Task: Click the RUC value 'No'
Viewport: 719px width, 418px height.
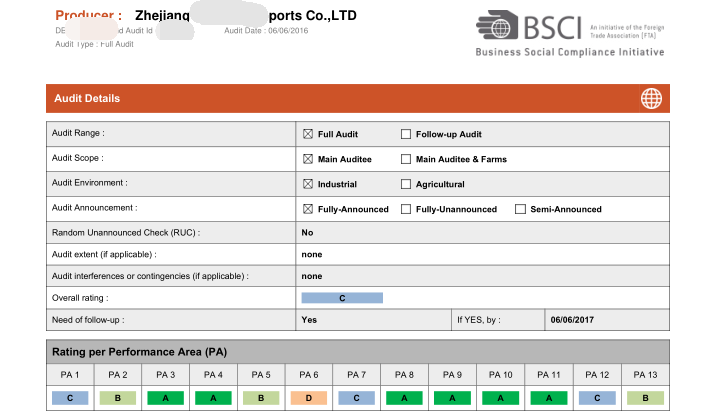Action: pos(307,233)
